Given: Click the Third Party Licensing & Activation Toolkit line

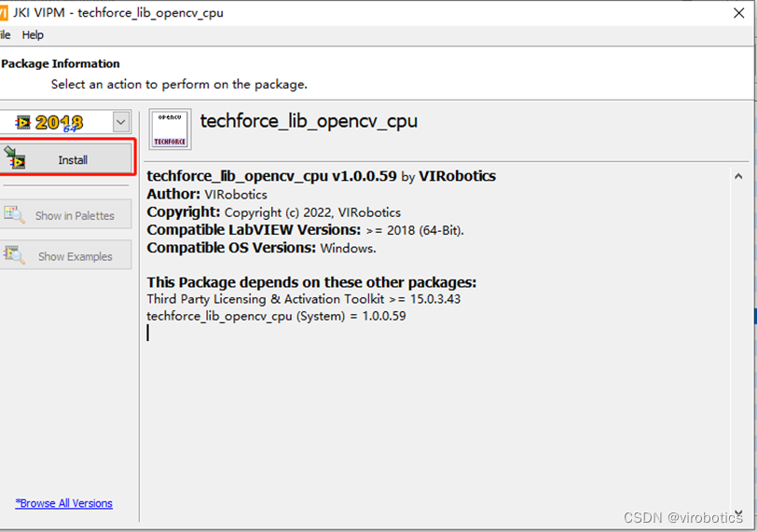Looking at the screenshot, I should [x=304, y=299].
